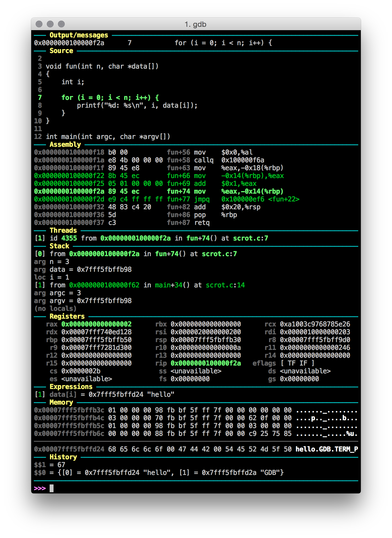Click memory row 0x00007fff5fbffd24 'hello.GDB.TERM_P'
The image size is (392, 538).
coord(196,449)
